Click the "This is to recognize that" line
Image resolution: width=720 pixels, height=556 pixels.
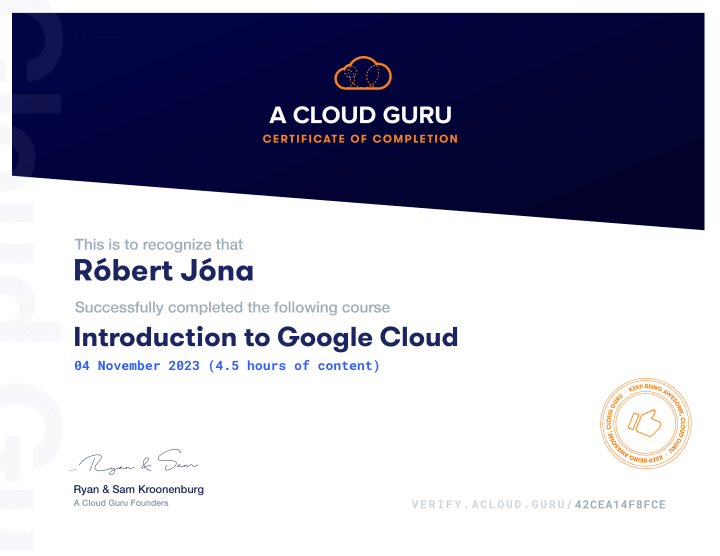[159, 244]
